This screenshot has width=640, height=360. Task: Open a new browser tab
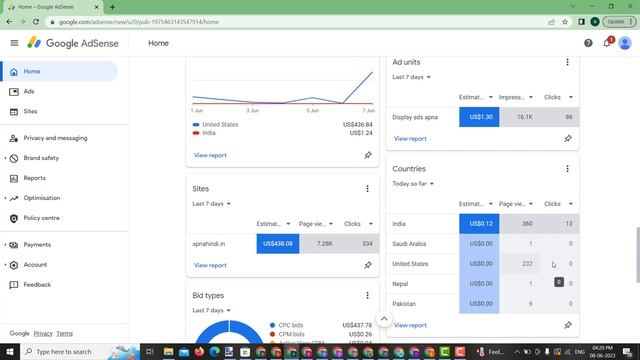112,7
